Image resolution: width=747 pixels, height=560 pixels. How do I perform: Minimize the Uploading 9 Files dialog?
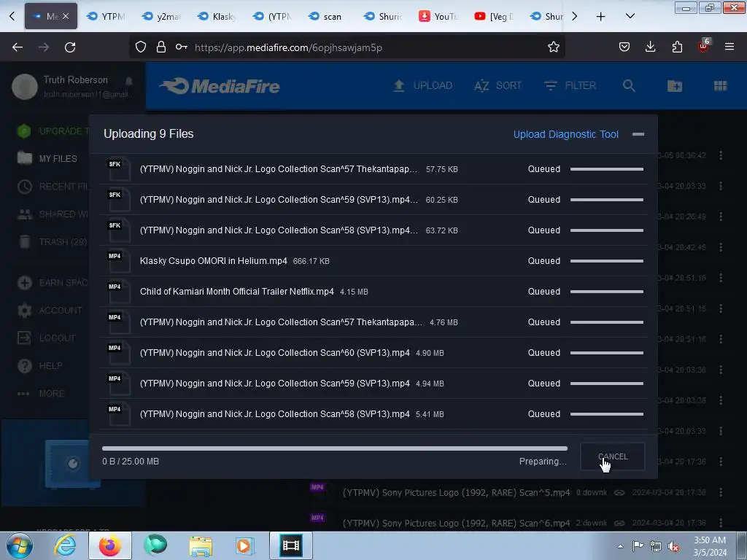point(638,134)
